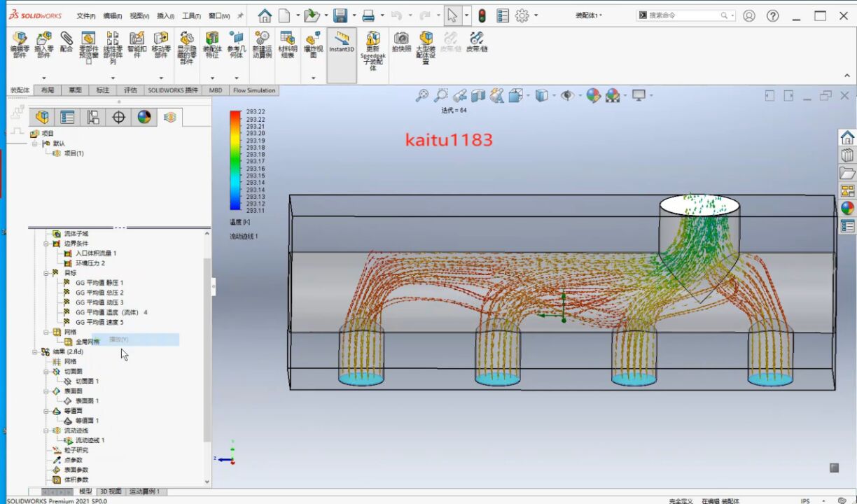Toggle Hide/Show Items eye icon
Screen dimensions: 857x504
click(569, 95)
